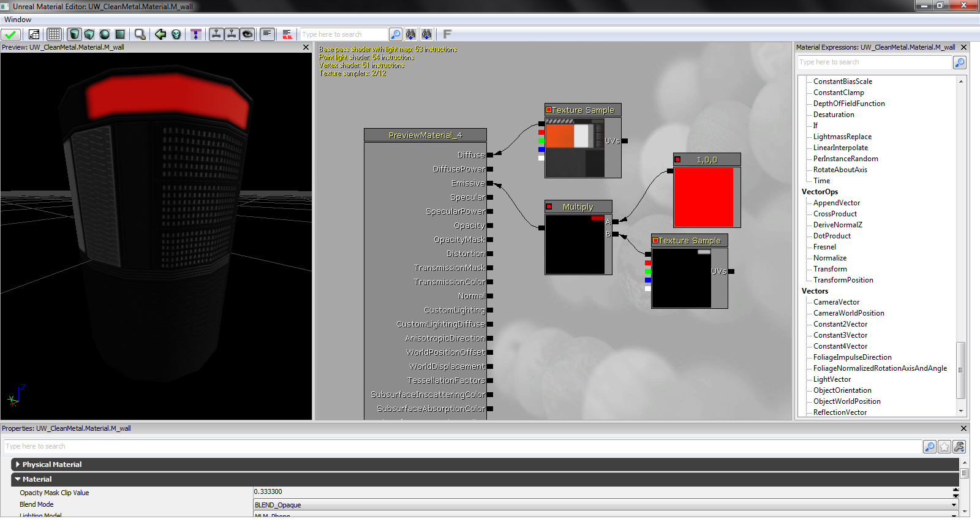
Task: Select Constant3Vector in expressions list
Action: point(840,335)
